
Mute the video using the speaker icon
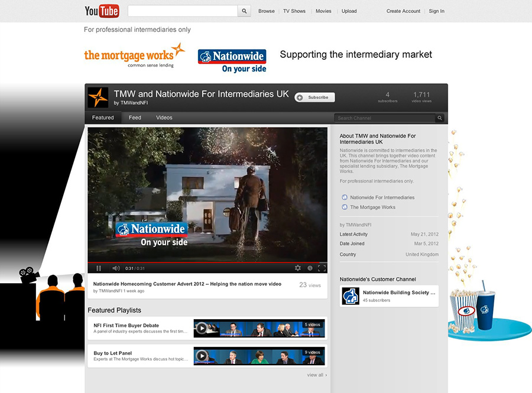coord(116,268)
